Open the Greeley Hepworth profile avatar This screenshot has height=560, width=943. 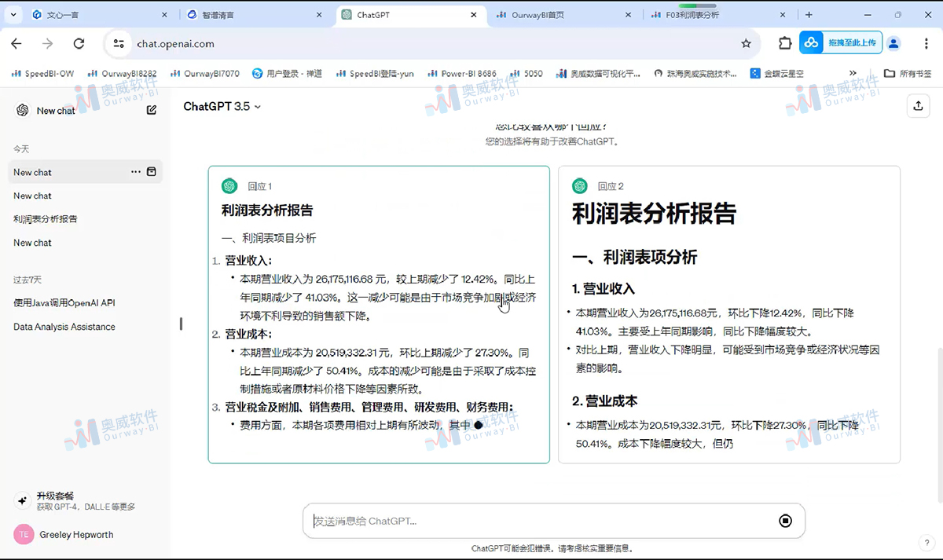point(24,534)
